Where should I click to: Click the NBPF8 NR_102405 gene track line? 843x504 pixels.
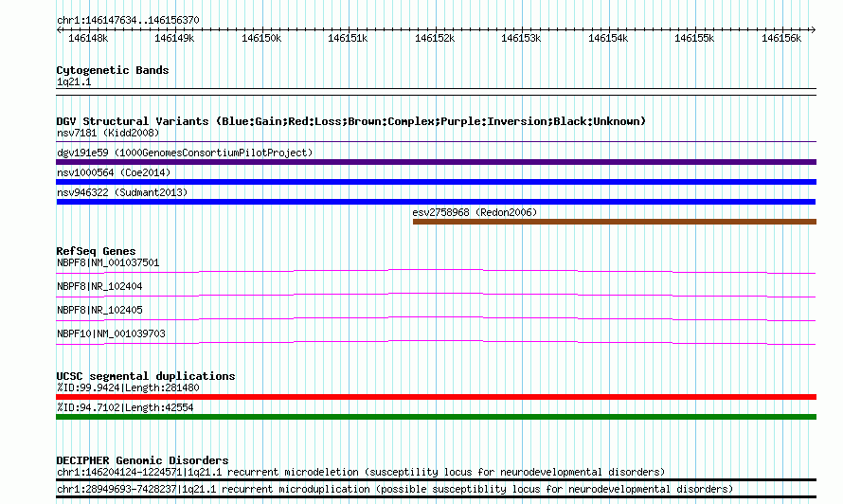pyautogui.click(x=436, y=318)
